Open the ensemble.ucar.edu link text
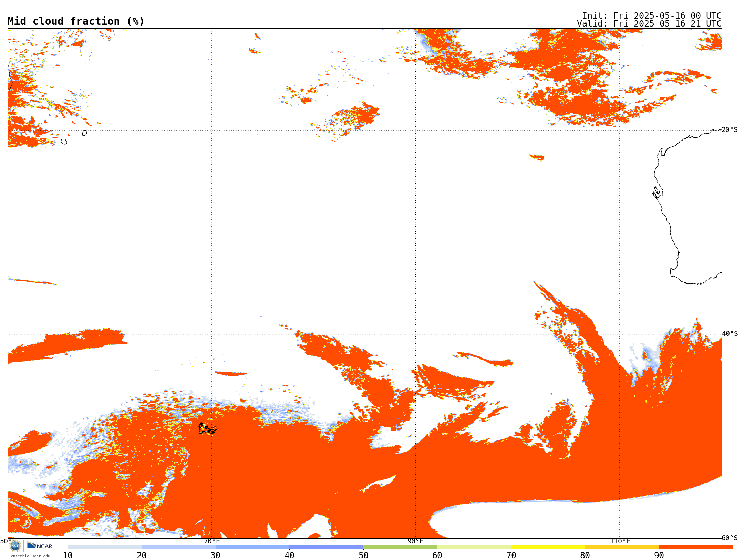This screenshot has width=744, height=560. pyautogui.click(x=31, y=556)
